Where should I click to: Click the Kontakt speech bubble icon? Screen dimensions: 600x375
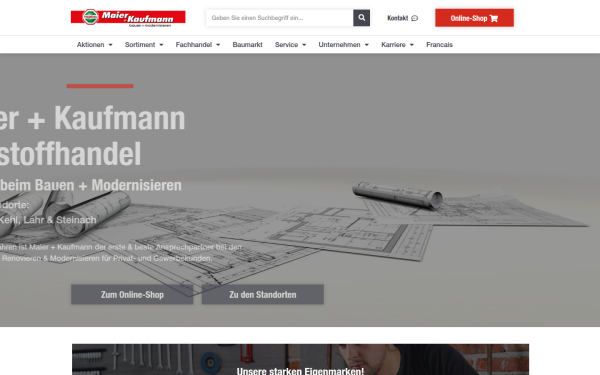pos(414,18)
